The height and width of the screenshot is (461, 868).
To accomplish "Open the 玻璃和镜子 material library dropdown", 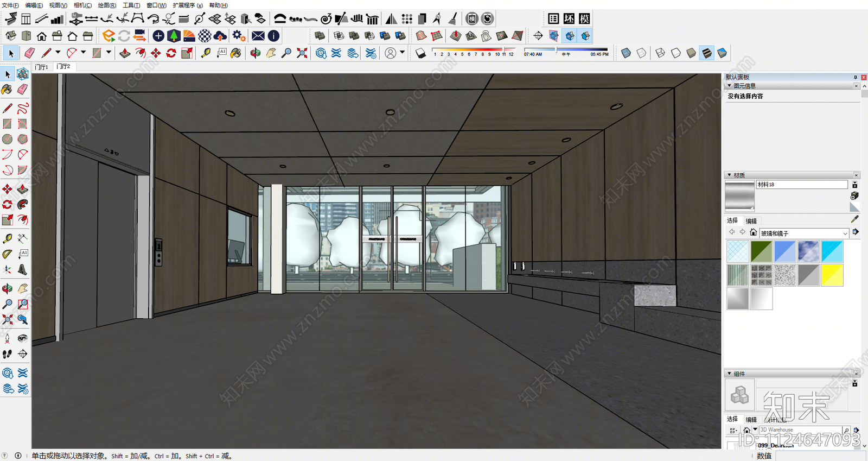I will point(845,233).
